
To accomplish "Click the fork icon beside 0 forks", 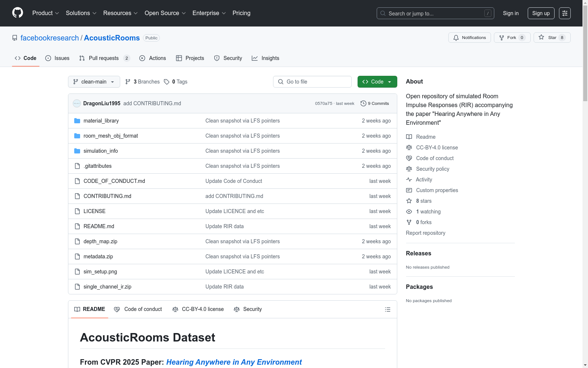I will click(409, 222).
